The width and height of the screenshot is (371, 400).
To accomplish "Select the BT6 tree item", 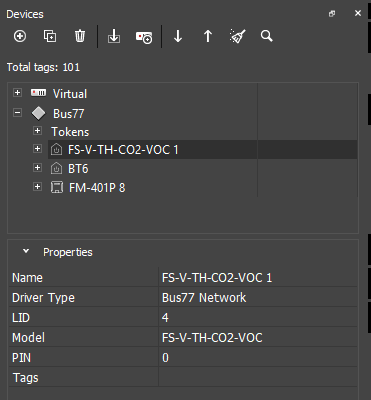I will (x=78, y=169).
